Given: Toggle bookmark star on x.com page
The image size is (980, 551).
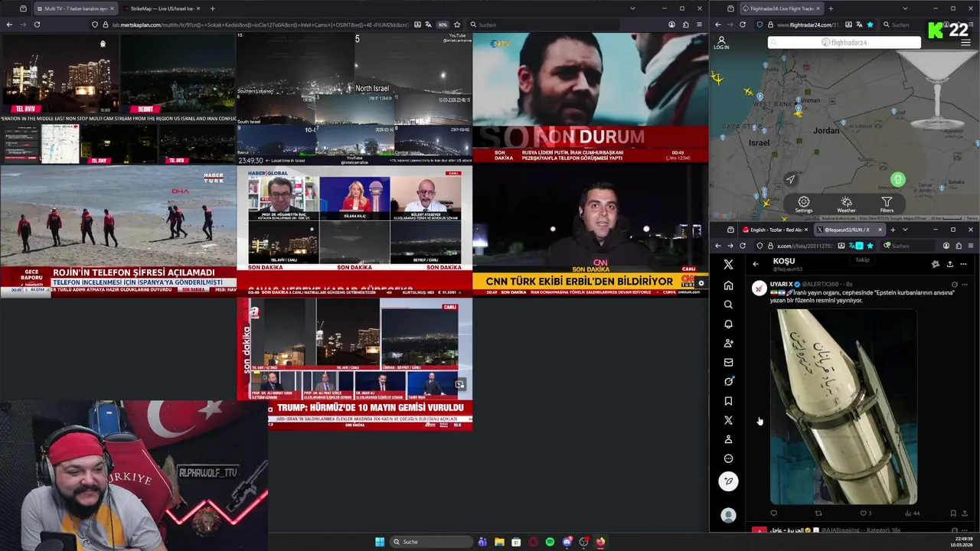Looking at the screenshot, I should tap(871, 246).
